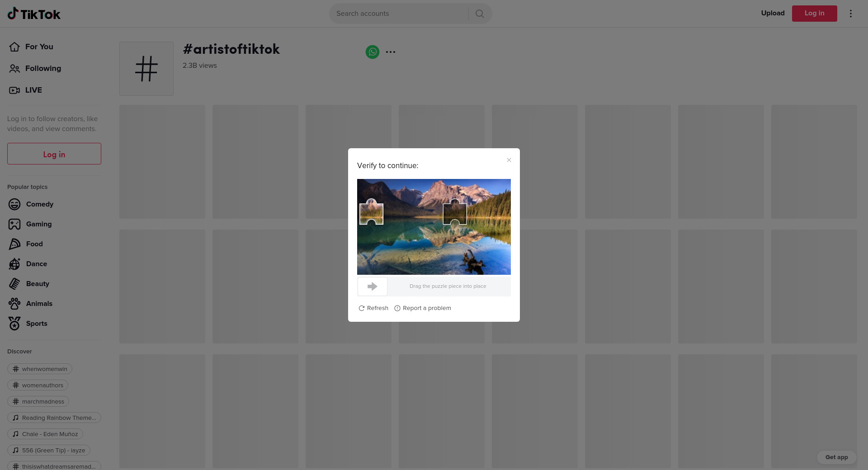Click the Animals paw icon

(14, 304)
